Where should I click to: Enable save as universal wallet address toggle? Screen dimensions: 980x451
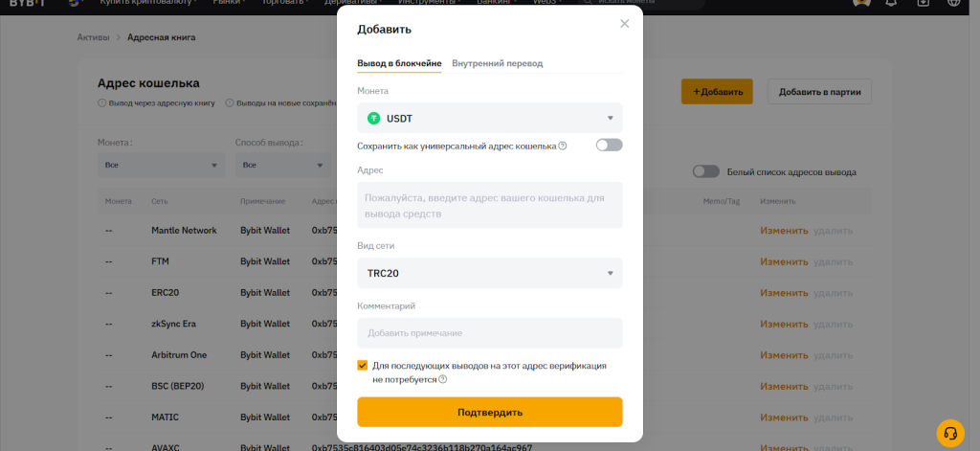click(609, 146)
